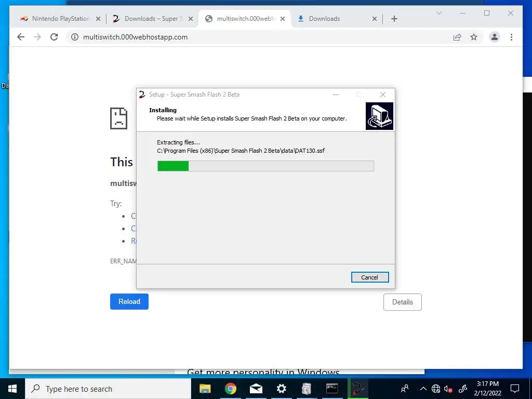Viewport: 532px width, 399px height.
Task: Close the Nintendo PlayStation tab
Action: pyautogui.click(x=98, y=19)
